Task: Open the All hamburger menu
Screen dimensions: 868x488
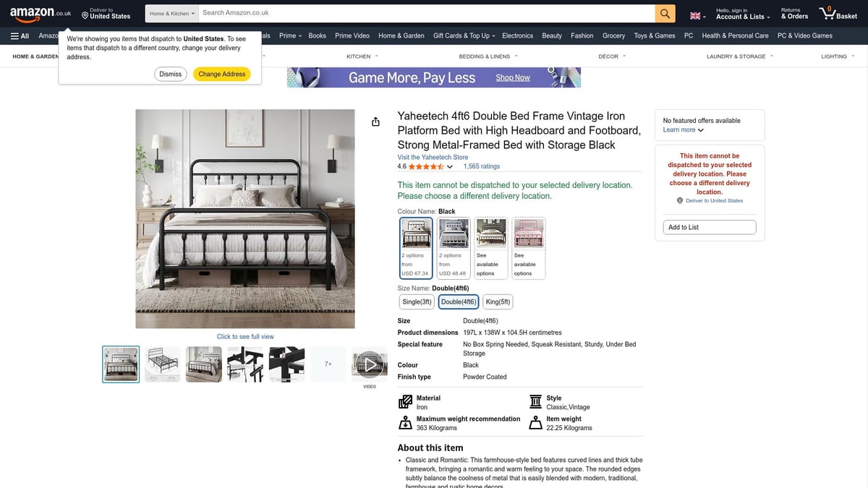Action: click(x=20, y=35)
